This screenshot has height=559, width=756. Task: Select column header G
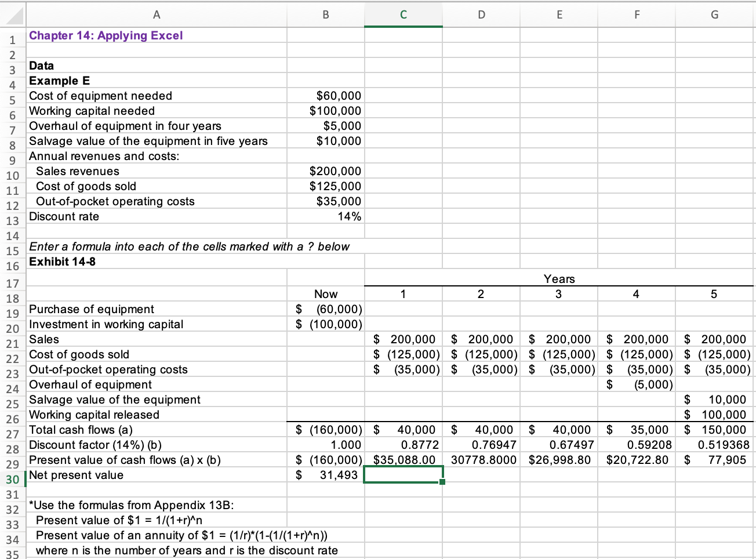[714, 14]
